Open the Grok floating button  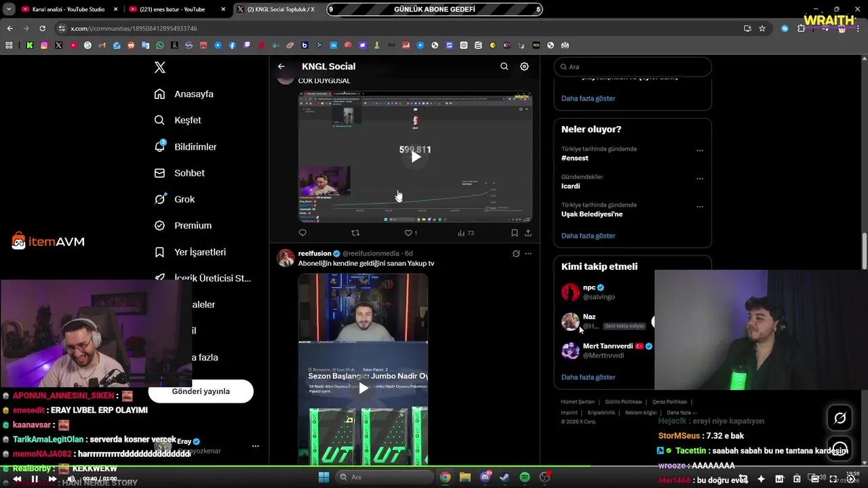(840, 418)
